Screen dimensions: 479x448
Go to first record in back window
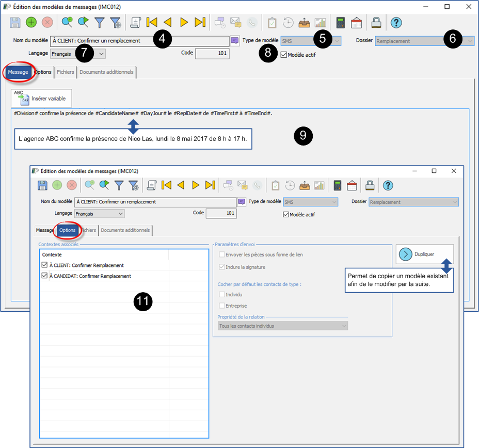(x=152, y=22)
